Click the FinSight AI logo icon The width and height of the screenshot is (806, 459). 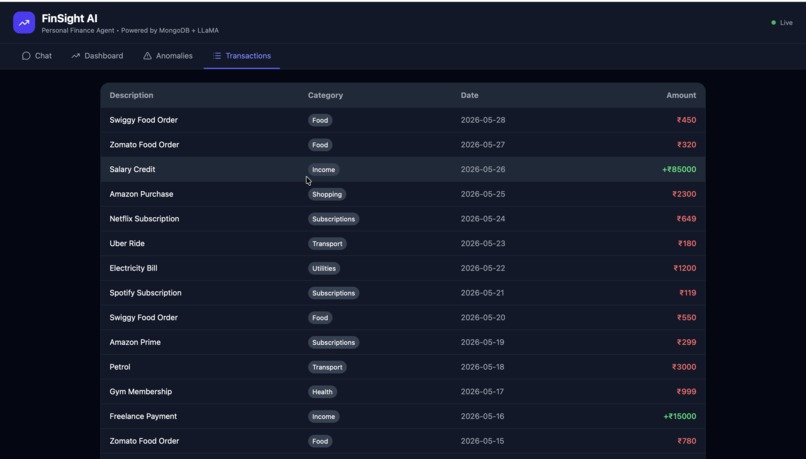coord(24,23)
